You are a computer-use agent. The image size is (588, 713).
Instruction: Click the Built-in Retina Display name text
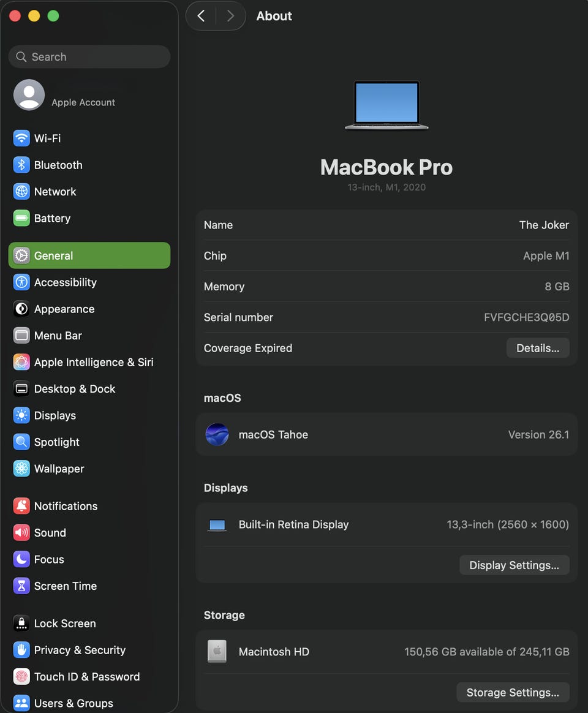click(294, 525)
